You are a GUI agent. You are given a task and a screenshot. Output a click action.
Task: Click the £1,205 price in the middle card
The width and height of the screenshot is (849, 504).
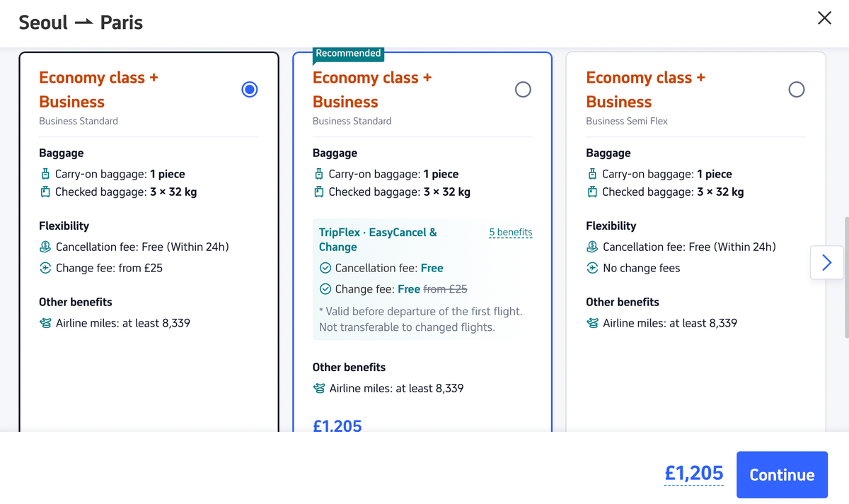(337, 426)
